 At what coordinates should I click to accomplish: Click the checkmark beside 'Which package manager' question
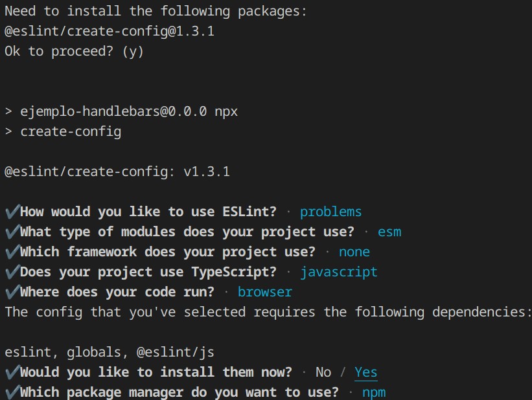tap(12, 392)
